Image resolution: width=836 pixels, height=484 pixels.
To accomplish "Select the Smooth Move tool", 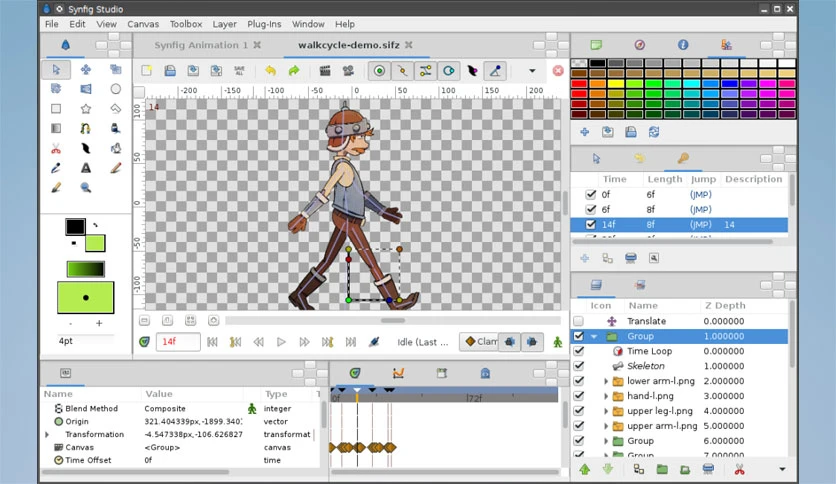I will coord(86,69).
